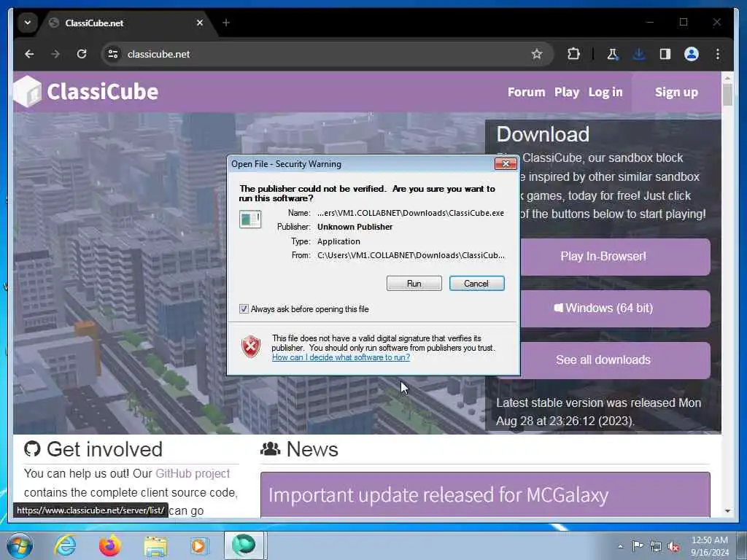The image size is (747, 560).
Task: Toggle the browser side panel icon
Action: tap(665, 54)
